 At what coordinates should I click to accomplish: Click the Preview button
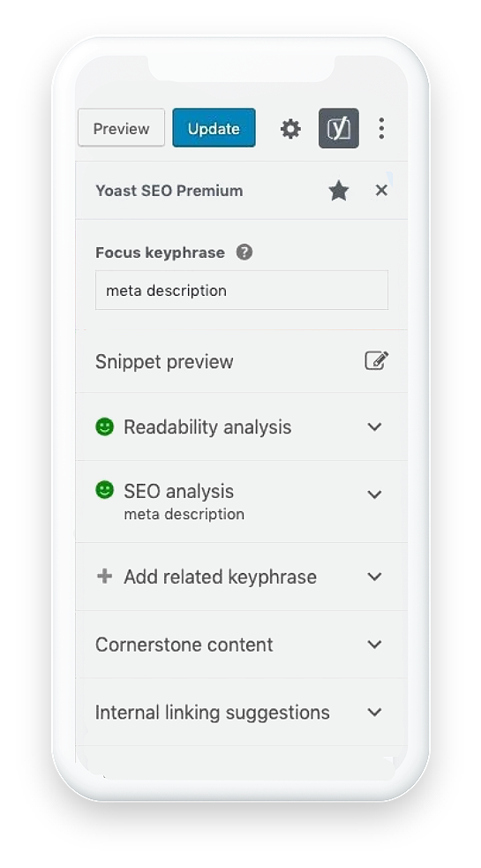point(121,128)
